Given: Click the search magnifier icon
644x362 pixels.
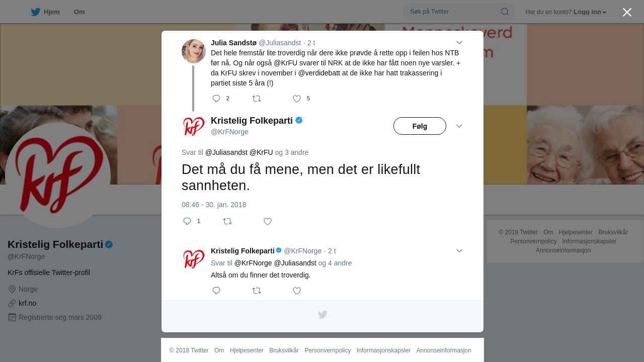Looking at the screenshot, I should (x=505, y=12).
